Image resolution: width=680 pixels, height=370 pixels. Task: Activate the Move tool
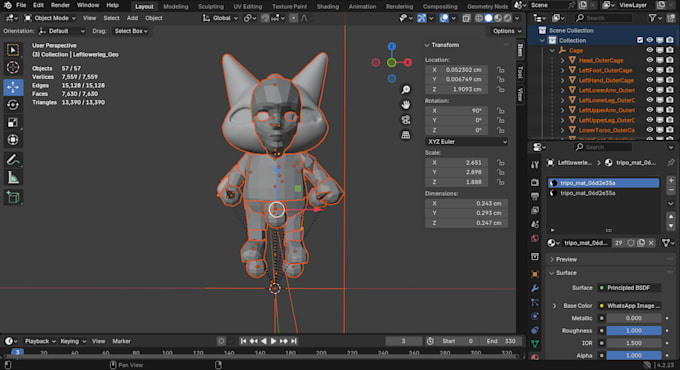tap(13, 87)
